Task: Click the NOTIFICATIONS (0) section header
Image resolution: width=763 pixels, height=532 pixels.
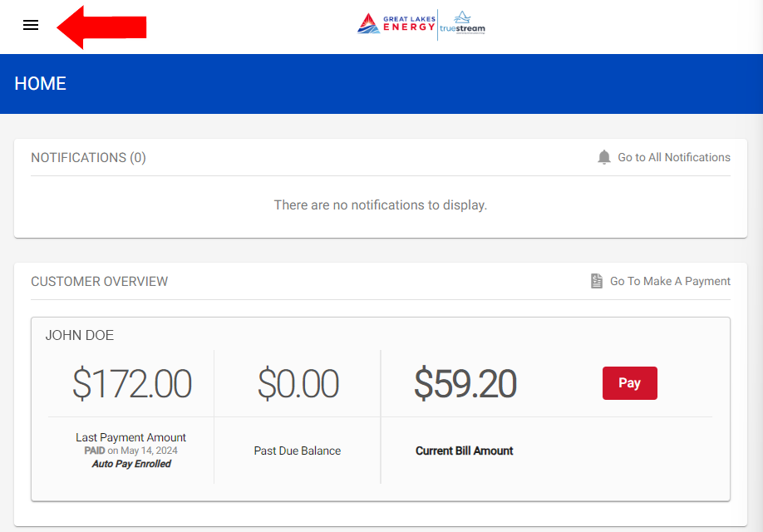Action: click(x=88, y=158)
